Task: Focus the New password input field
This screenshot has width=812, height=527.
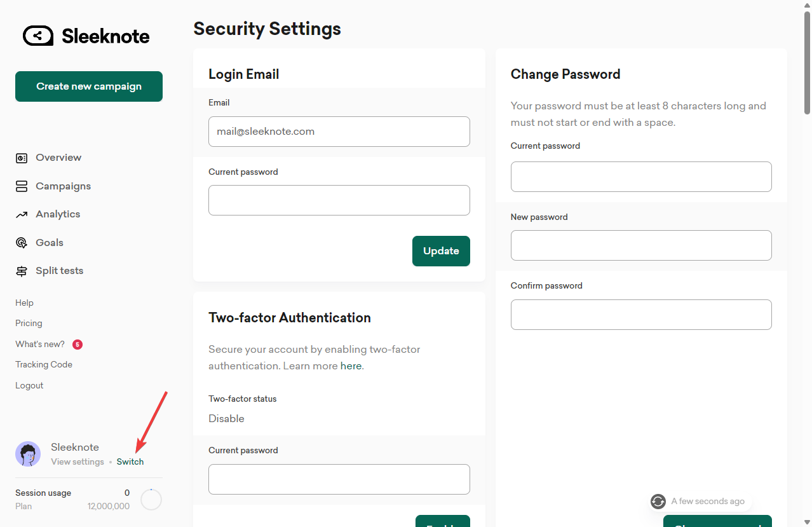Action: [641, 245]
